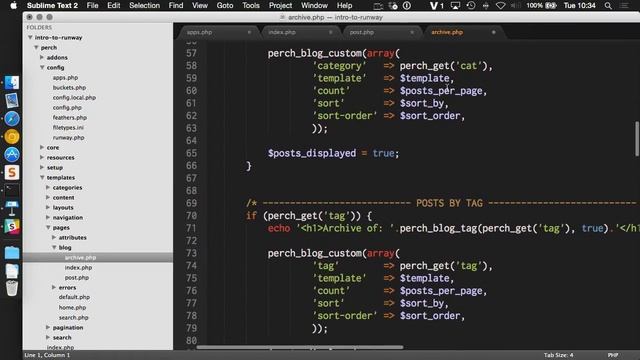Collapse the pages folder

pyautogui.click(x=48, y=227)
